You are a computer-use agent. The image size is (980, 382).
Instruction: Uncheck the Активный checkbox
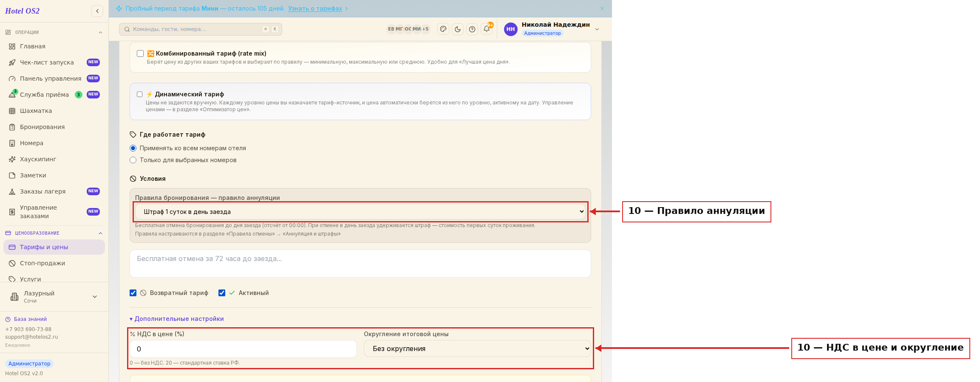coord(222,293)
